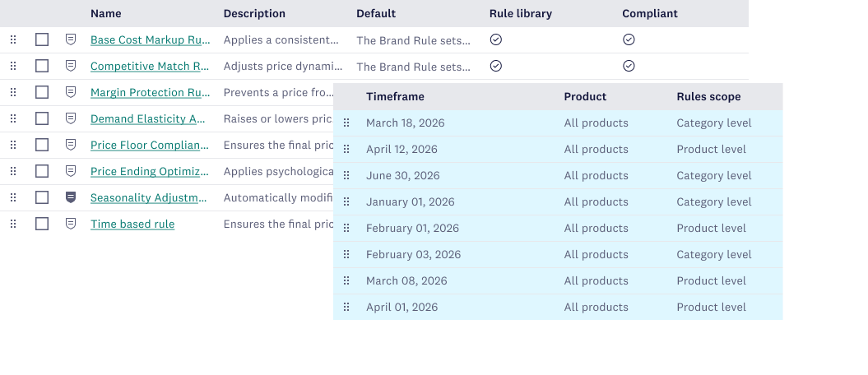Image resolution: width=868 pixels, height=375 pixels.
Task: Click Rule library check icon for Base Cost Markup
Action: 495,39
